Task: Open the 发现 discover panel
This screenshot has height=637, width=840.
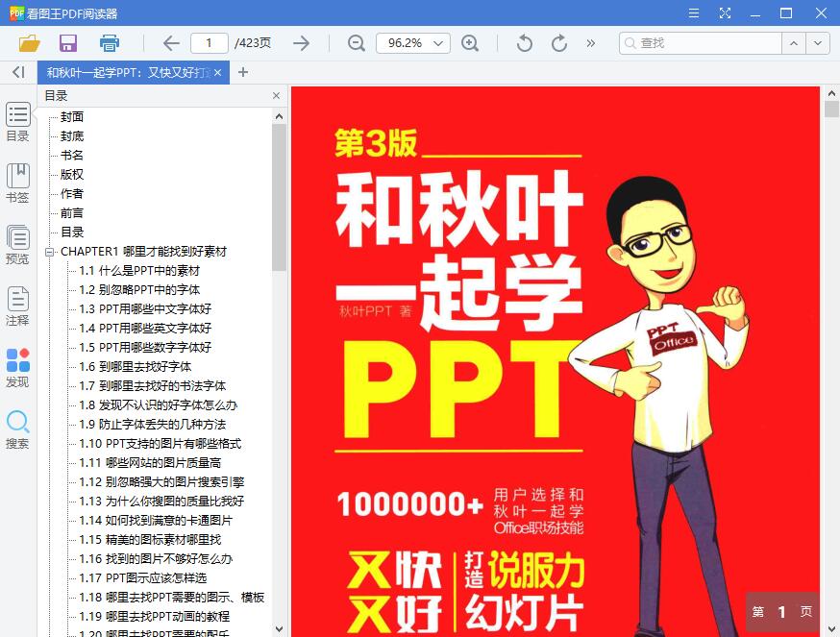Action: coord(17,368)
